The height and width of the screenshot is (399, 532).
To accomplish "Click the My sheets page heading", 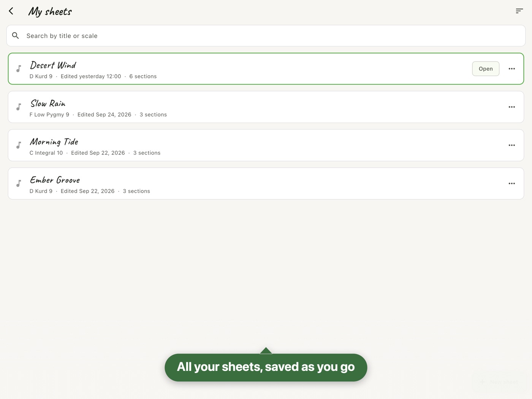I will (x=50, y=11).
